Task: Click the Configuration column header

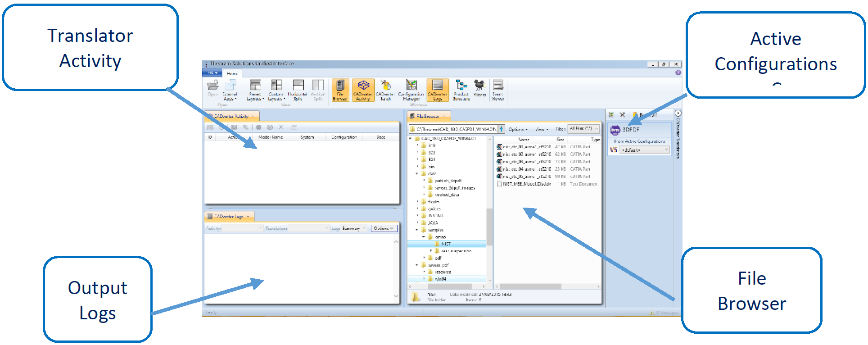Action: click(344, 137)
